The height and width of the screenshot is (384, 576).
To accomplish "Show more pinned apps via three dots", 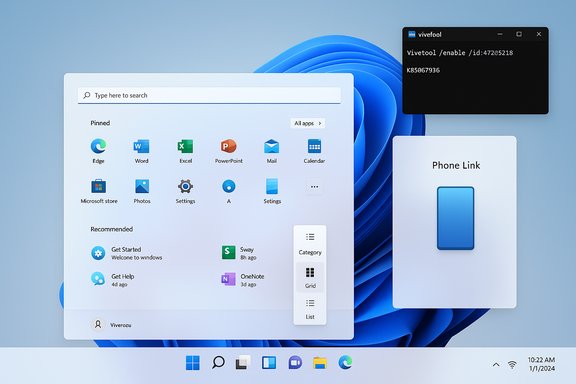I will click(x=314, y=187).
